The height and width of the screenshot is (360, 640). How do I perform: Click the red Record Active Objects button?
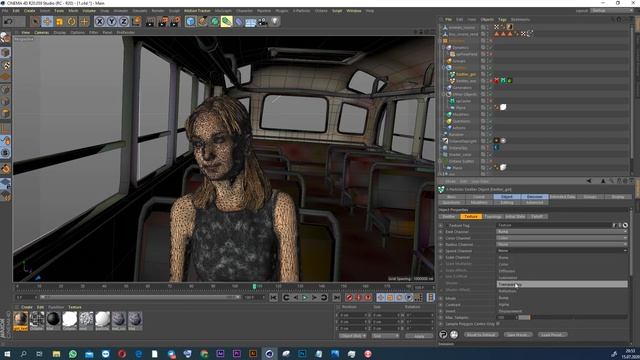pos(349,298)
